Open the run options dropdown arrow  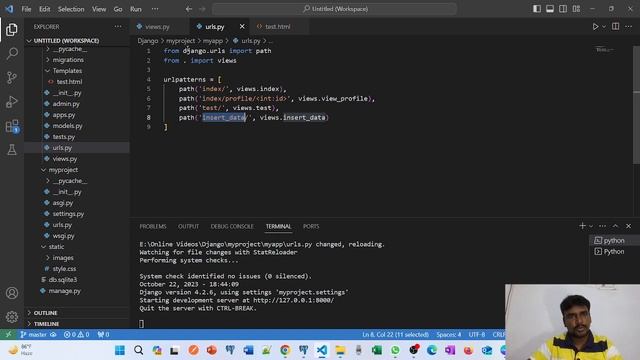tap(604, 27)
